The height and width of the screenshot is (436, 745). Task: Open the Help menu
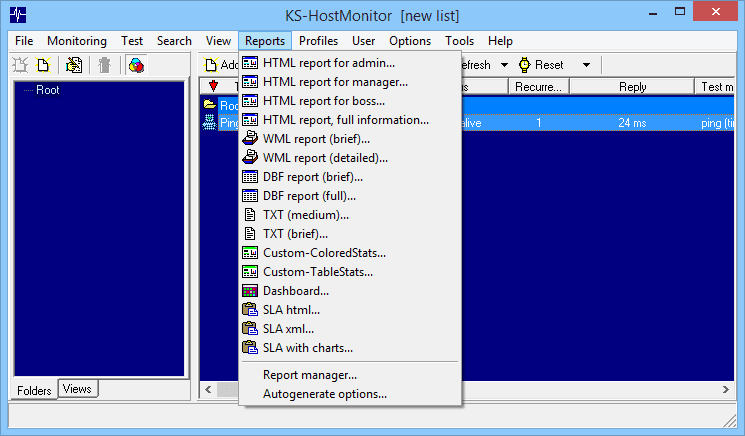pyautogui.click(x=500, y=41)
